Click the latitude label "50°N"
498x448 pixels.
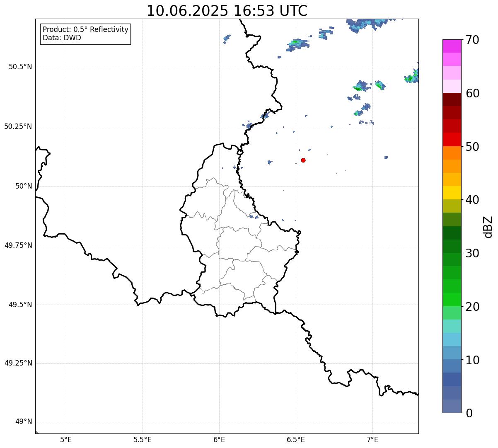point(24,186)
